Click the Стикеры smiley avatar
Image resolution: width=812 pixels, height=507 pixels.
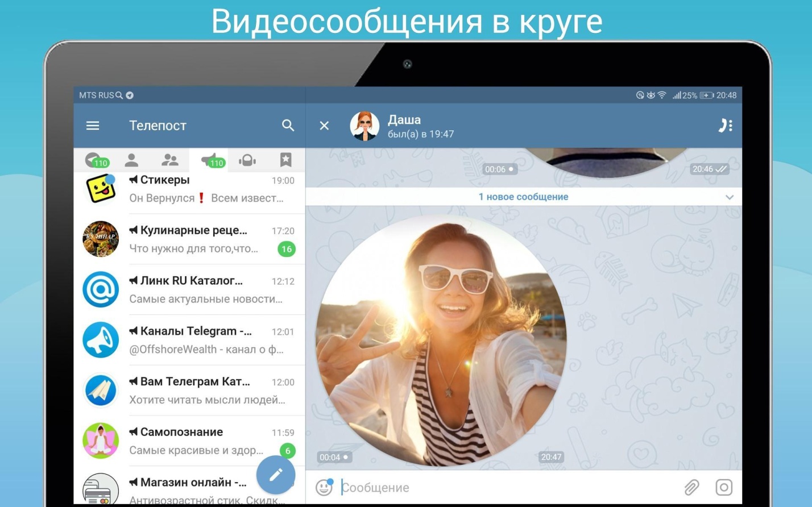[x=101, y=189]
